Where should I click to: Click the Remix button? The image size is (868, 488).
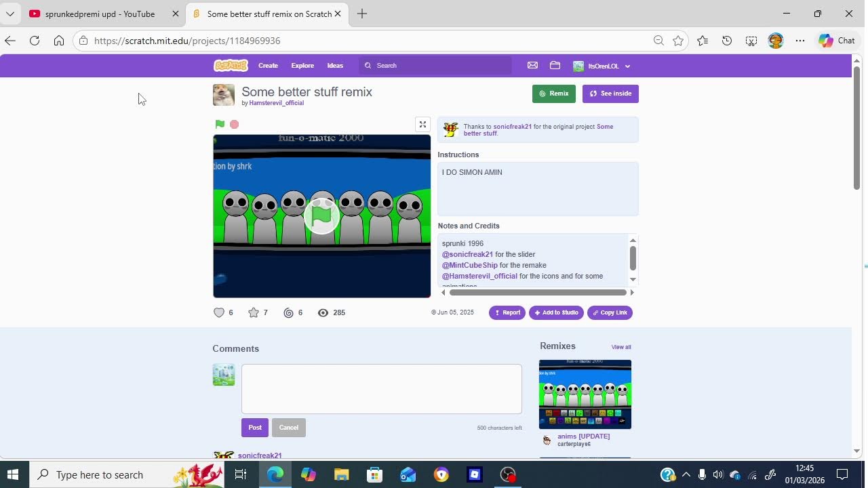pyautogui.click(x=554, y=94)
